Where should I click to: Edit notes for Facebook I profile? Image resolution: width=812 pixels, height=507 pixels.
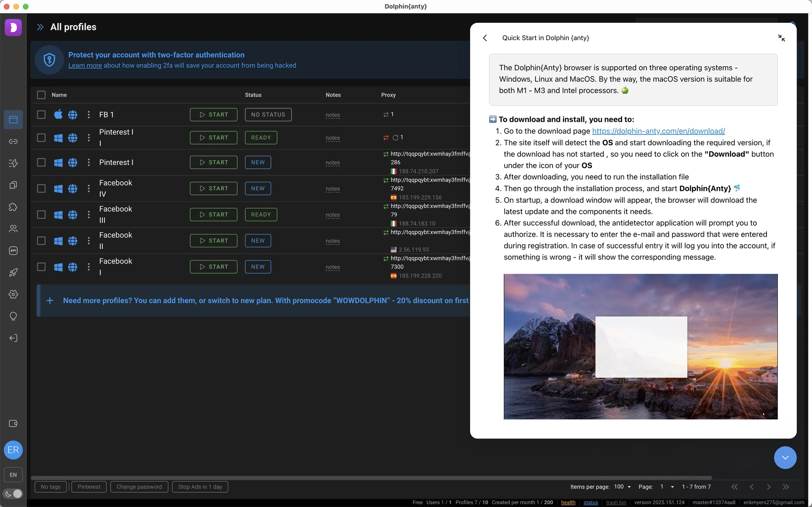333,267
